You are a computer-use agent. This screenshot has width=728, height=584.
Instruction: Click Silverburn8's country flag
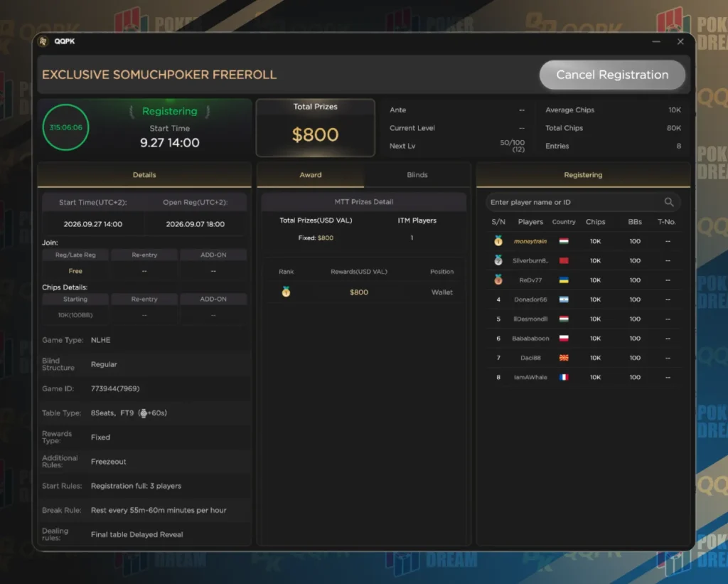(564, 260)
